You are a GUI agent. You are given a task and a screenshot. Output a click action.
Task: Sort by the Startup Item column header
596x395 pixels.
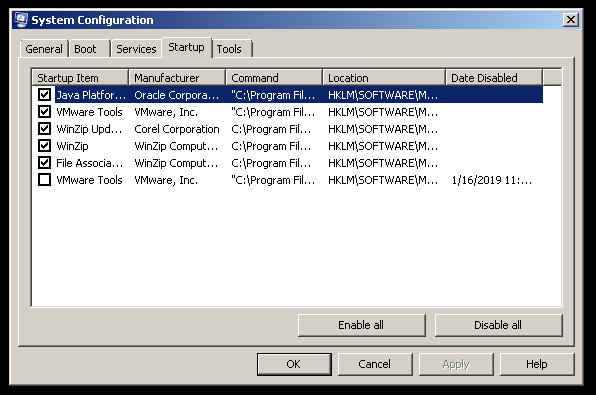pyautogui.click(x=80, y=78)
